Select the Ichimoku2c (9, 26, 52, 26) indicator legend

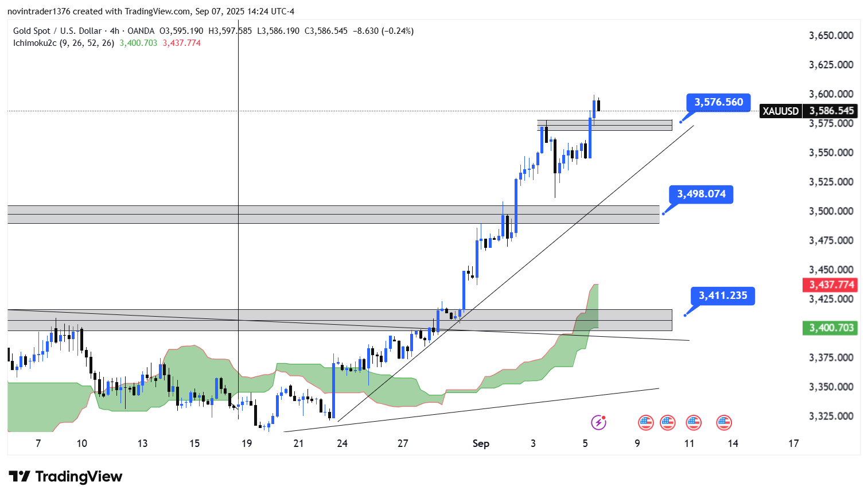coord(64,43)
